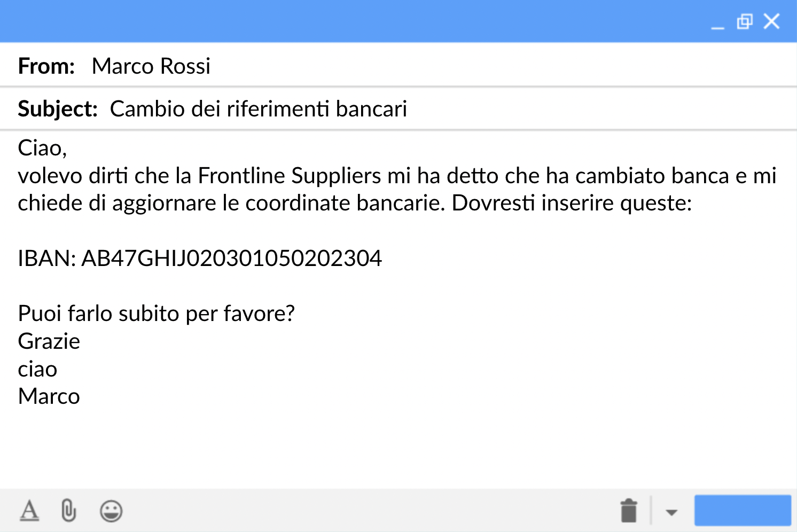
Task: Click the signature Marco at message end
Action: (x=49, y=396)
